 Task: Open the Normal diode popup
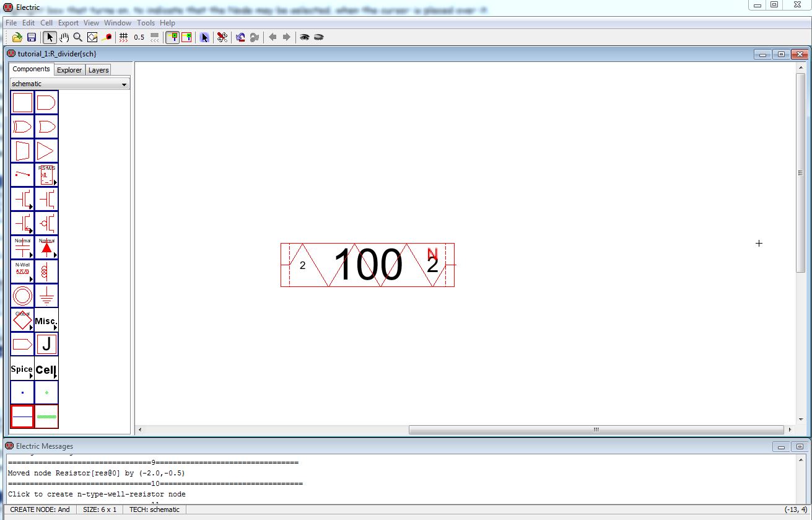click(x=46, y=247)
